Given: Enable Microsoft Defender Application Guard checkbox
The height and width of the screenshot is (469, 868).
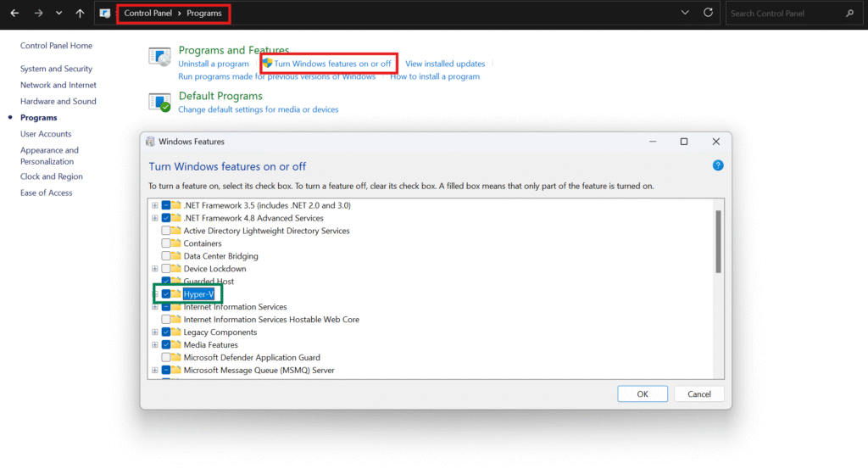Looking at the screenshot, I should pyautogui.click(x=166, y=358).
